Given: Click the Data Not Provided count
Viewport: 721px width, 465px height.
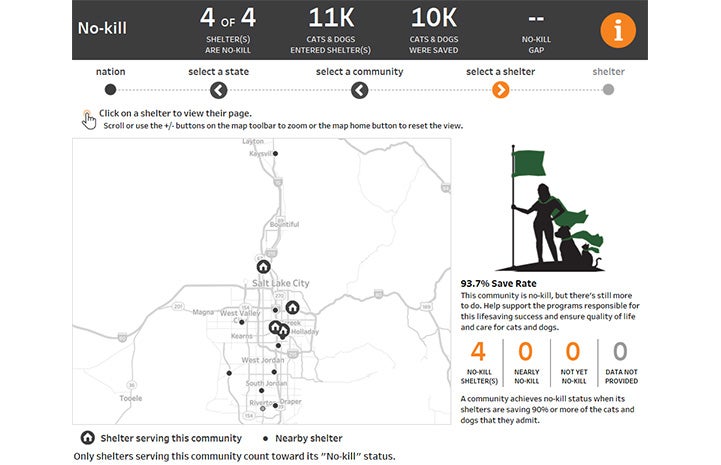Looking at the screenshot, I should pyautogui.click(x=620, y=352).
